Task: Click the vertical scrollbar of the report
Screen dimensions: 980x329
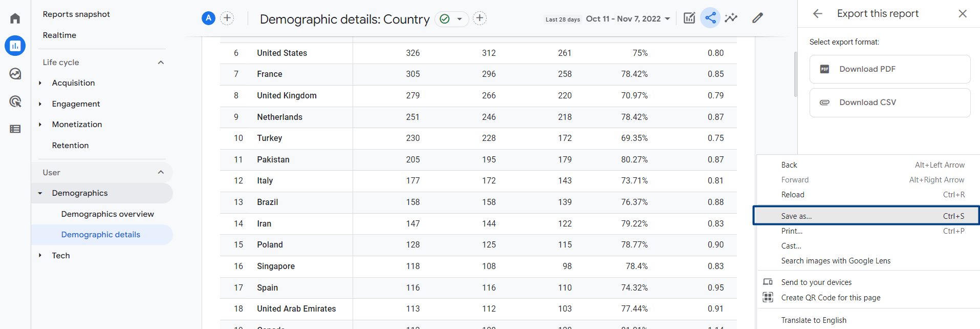Action: [x=795, y=74]
